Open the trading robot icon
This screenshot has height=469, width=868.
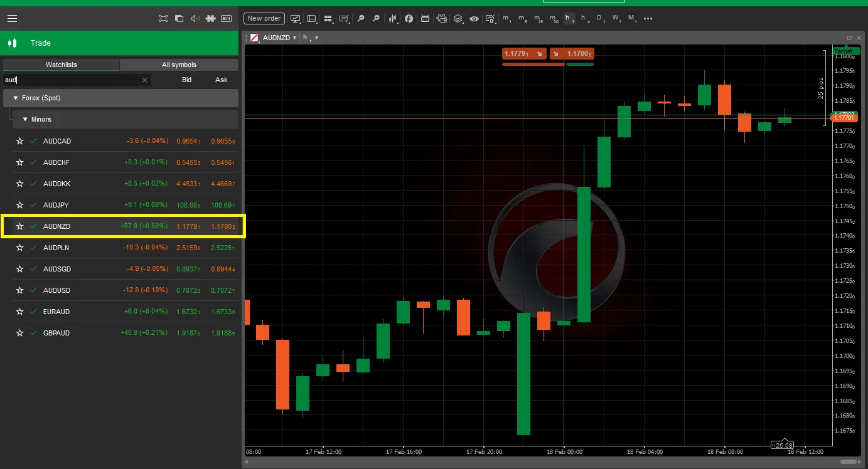[425, 19]
